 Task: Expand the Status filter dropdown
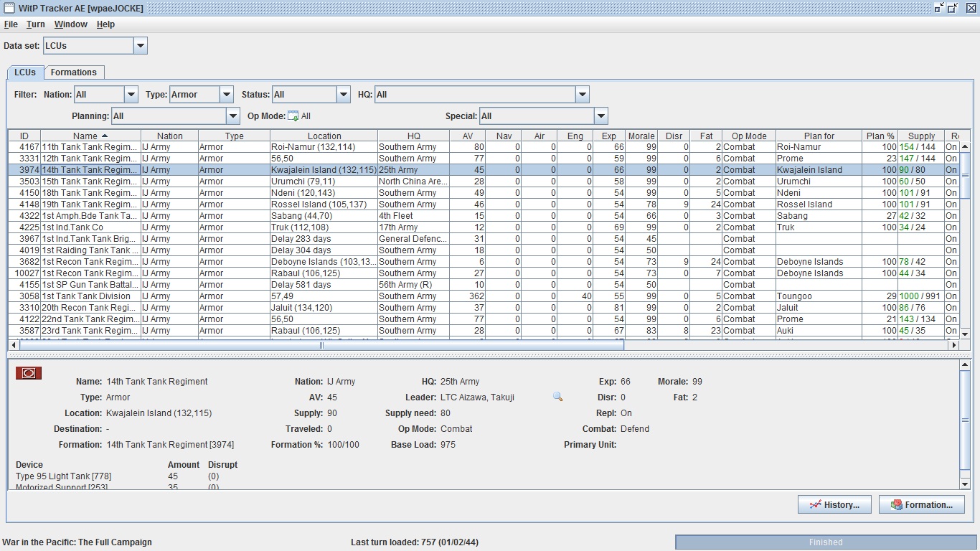(344, 95)
